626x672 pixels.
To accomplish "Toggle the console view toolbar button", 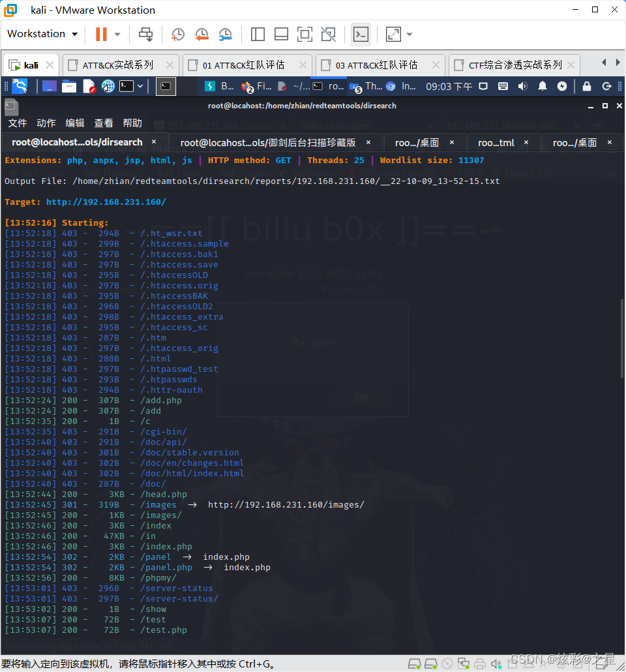I will tap(361, 35).
